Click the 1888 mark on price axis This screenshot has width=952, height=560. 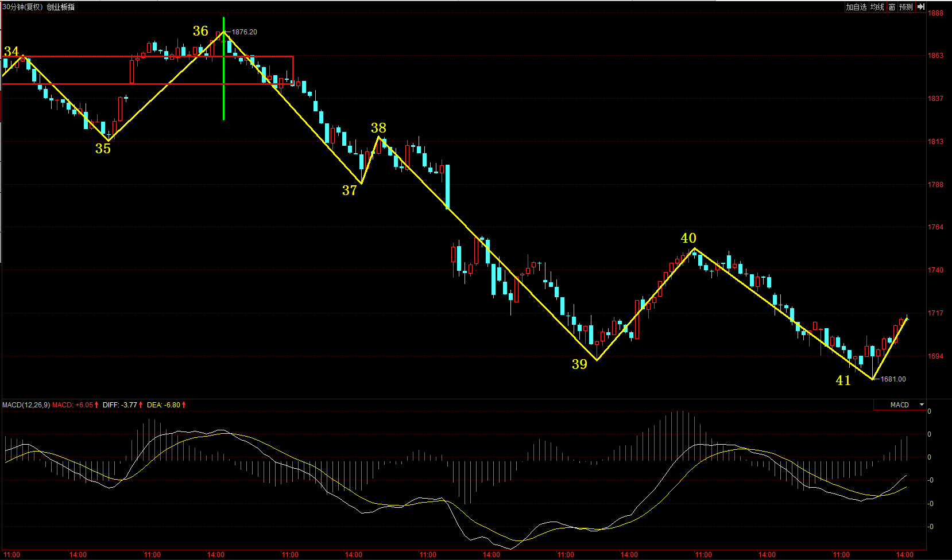[935, 13]
